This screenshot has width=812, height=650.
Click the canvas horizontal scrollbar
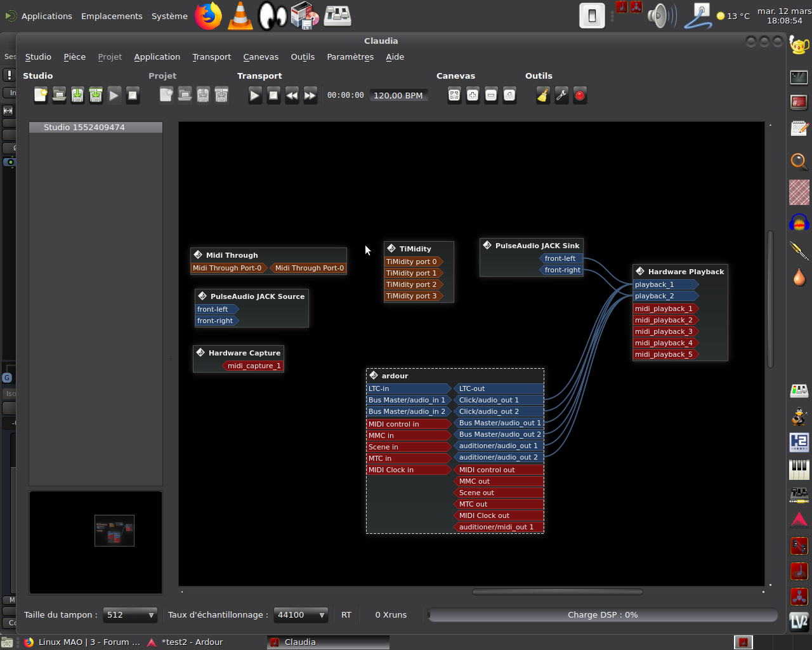pyautogui.click(x=558, y=592)
